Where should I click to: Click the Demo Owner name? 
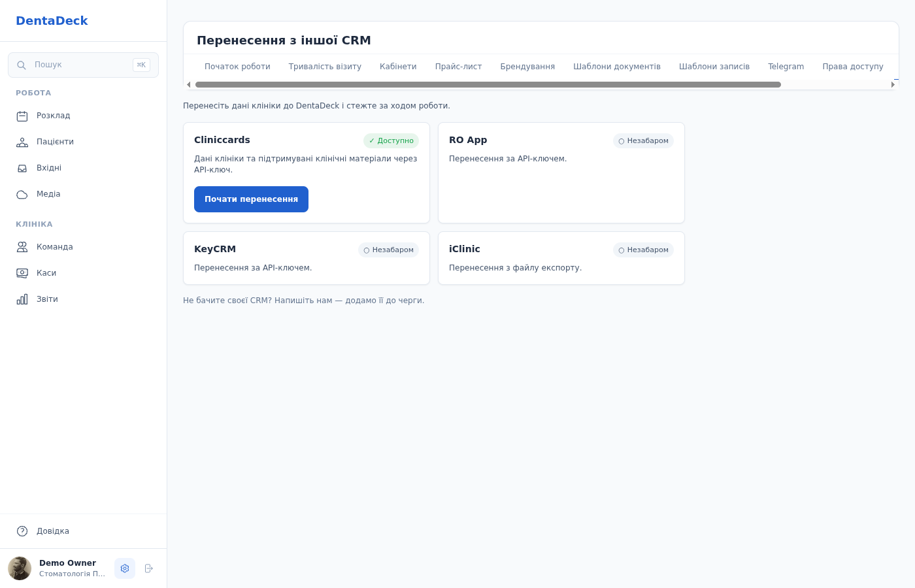pos(67,563)
